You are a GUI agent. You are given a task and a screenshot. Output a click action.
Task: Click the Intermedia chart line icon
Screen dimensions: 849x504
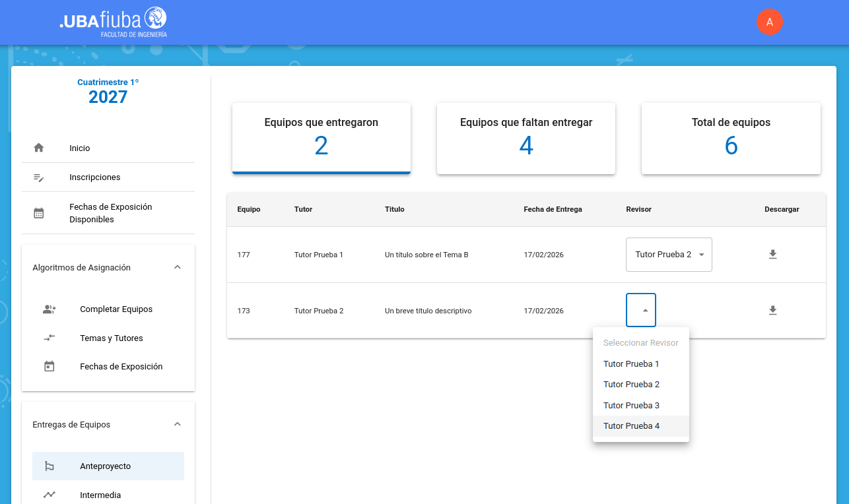tap(50, 495)
